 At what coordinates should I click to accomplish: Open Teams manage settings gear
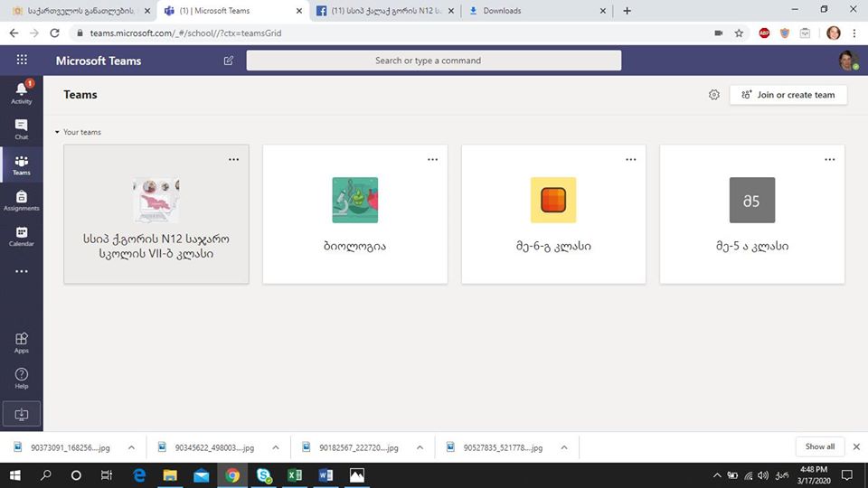coord(713,95)
